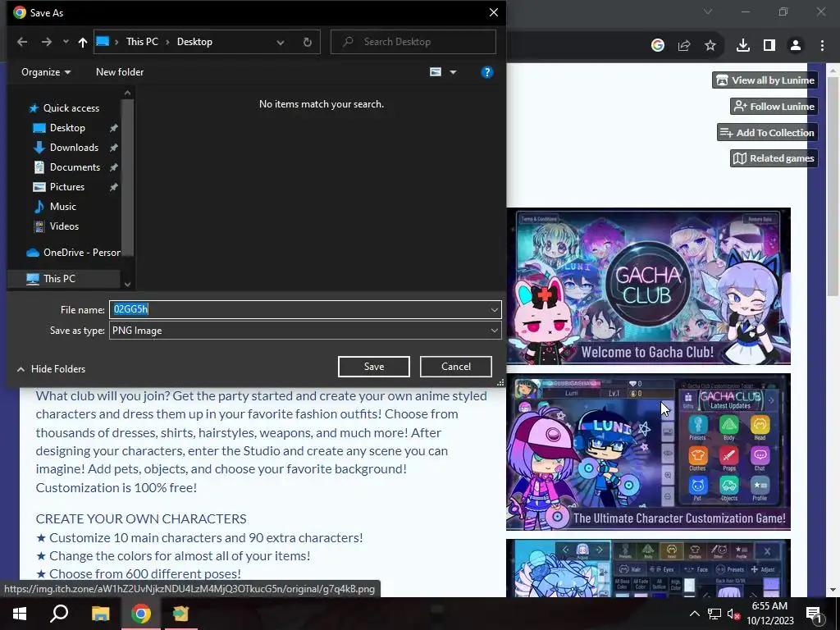This screenshot has width=840, height=630.
Task: Expand the address bar path history
Action: click(281, 42)
